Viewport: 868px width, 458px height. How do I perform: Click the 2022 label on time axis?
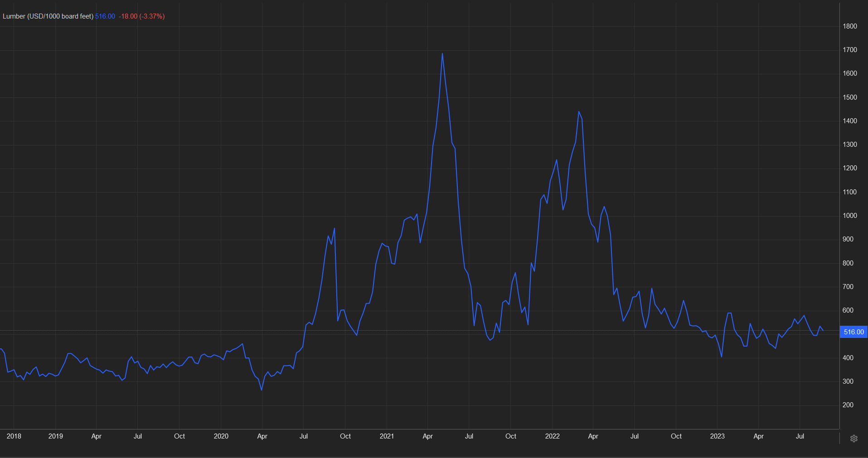(x=552, y=436)
